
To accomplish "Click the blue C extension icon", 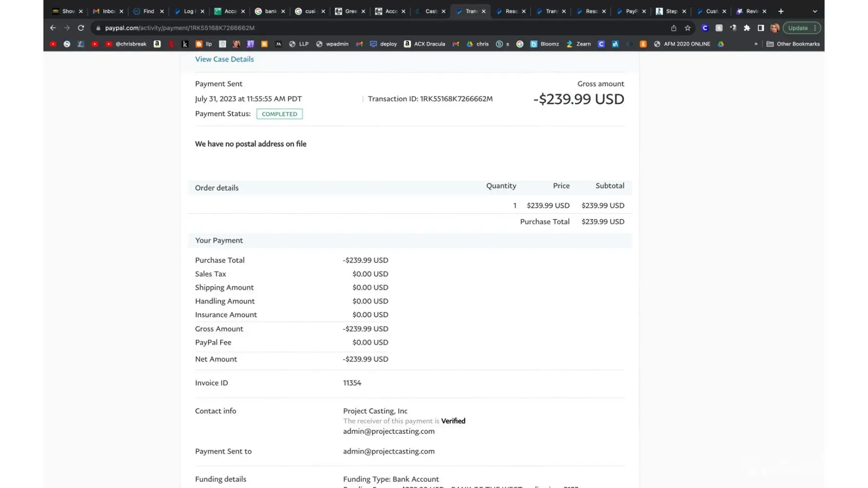I will (x=705, y=28).
